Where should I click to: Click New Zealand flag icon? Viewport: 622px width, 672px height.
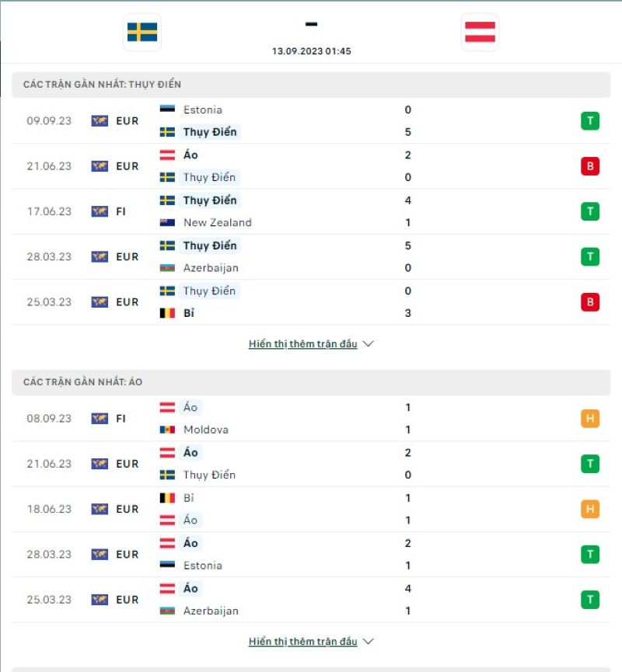(167, 222)
